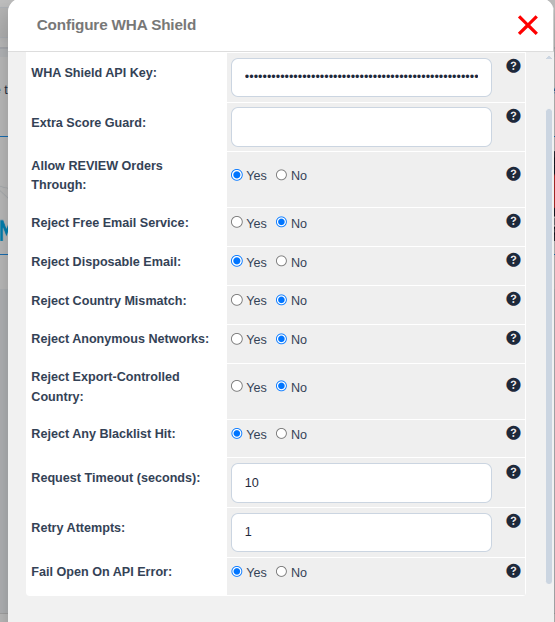555x622 pixels.
Task: Click the Configure WHA Shield title
Action: [116, 25]
